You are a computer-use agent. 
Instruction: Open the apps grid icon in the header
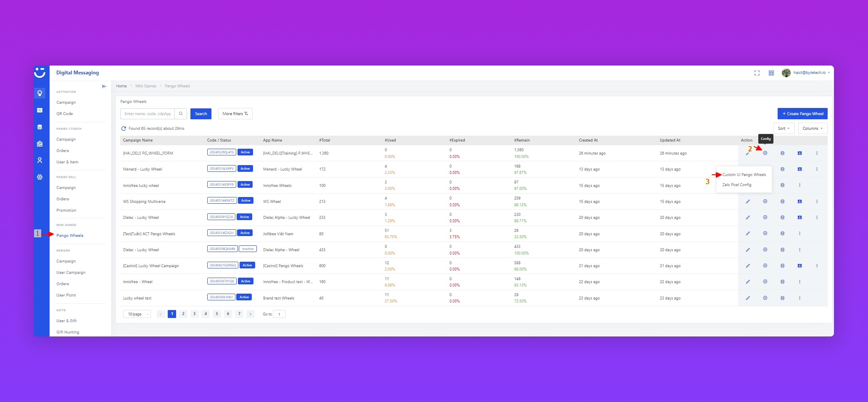pyautogui.click(x=771, y=73)
